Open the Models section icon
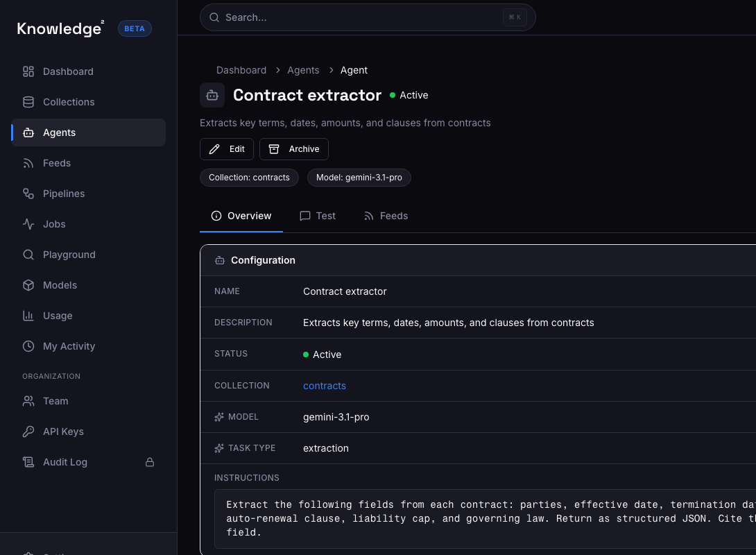The width and height of the screenshot is (756, 555). [x=28, y=285]
